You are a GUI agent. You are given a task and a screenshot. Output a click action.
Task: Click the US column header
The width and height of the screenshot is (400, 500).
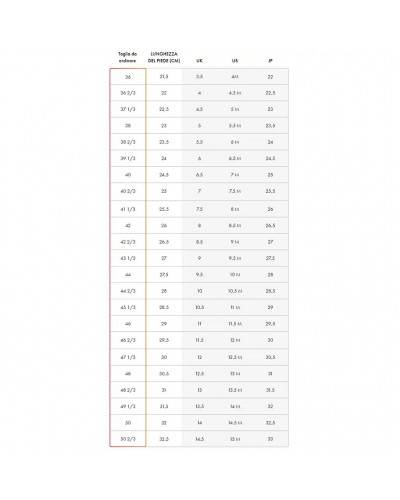click(x=235, y=61)
